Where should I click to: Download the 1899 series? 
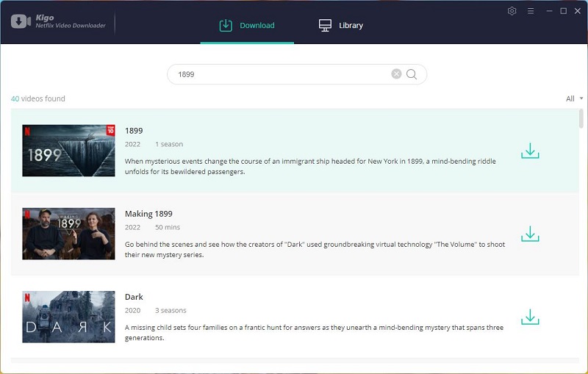[530, 151]
